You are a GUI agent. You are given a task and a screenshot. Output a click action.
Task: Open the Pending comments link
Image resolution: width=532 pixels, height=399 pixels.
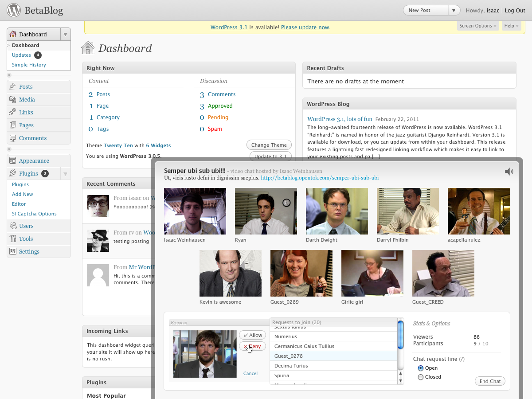218,117
